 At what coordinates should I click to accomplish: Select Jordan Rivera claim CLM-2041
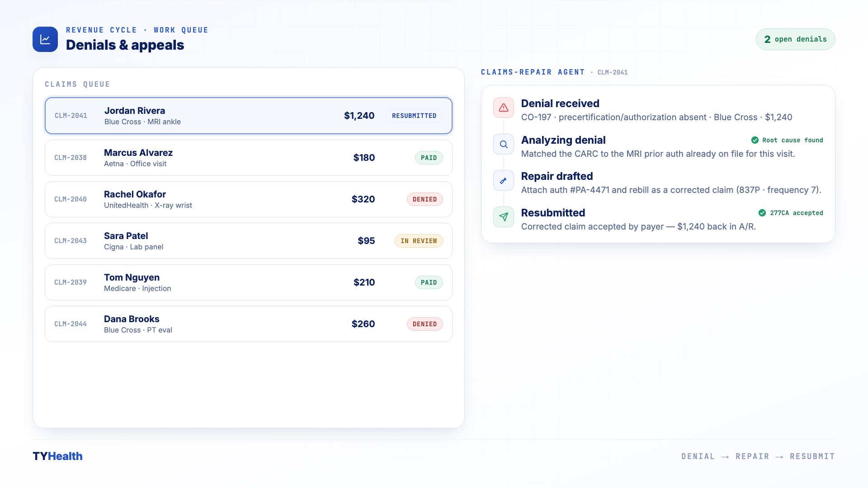click(x=249, y=116)
